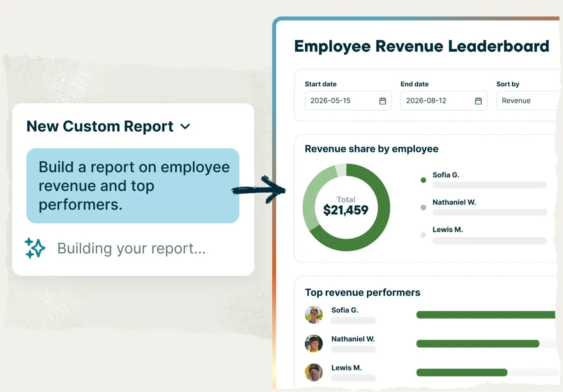Click the Employee Revenue Leaderboard title
Image resolution: width=563 pixels, height=392 pixels.
click(422, 47)
